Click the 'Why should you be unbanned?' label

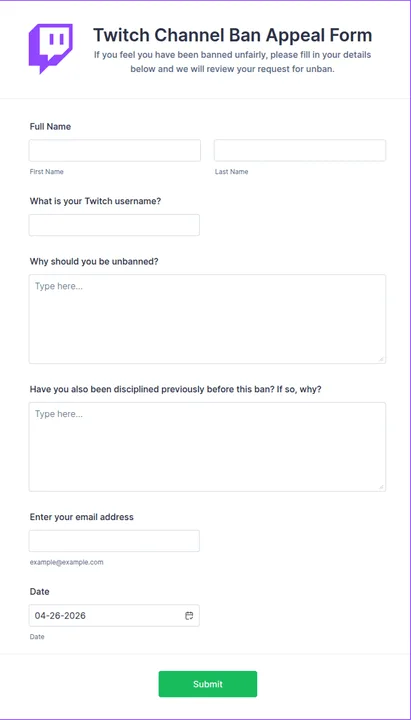(x=94, y=261)
